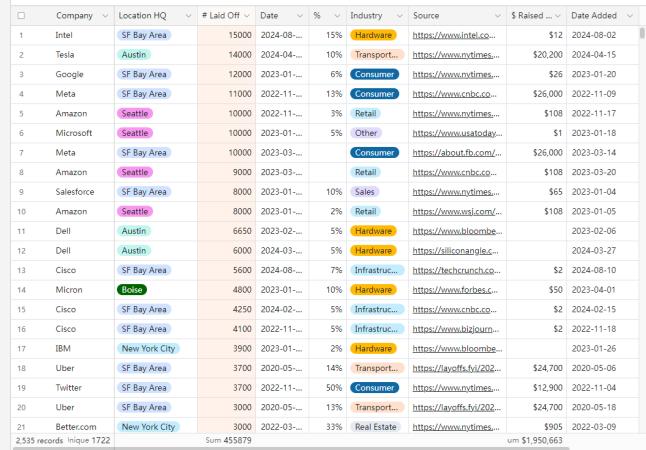
Task: Select row number 10 for Amazon
Action: (x=21, y=211)
